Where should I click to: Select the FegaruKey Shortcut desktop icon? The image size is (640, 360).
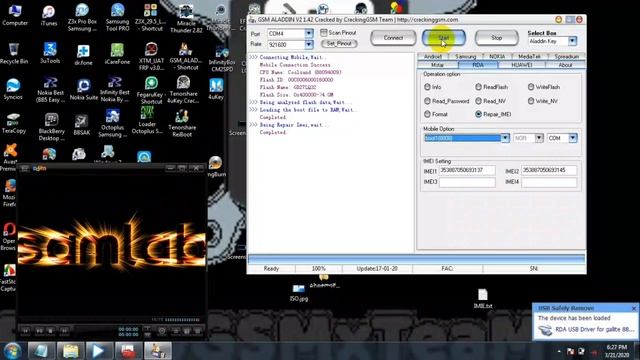tap(151, 91)
